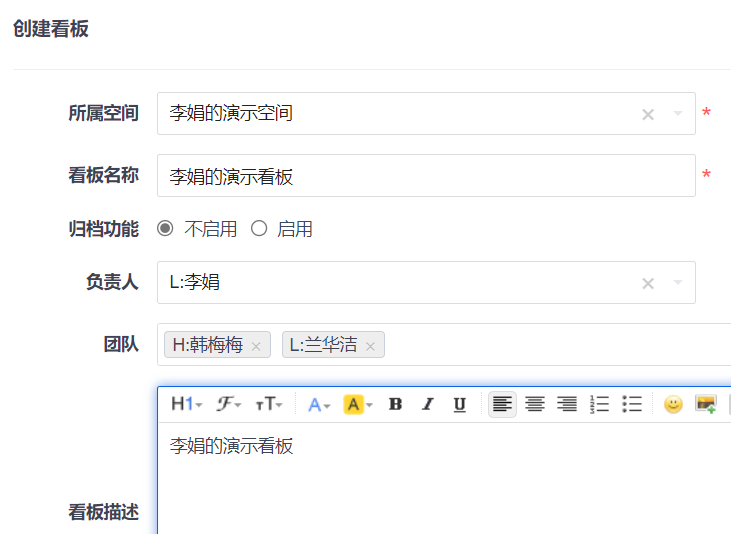This screenshot has height=534, width=731.
Task: Select 启用 archive option
Action: [x=259, y=229]
